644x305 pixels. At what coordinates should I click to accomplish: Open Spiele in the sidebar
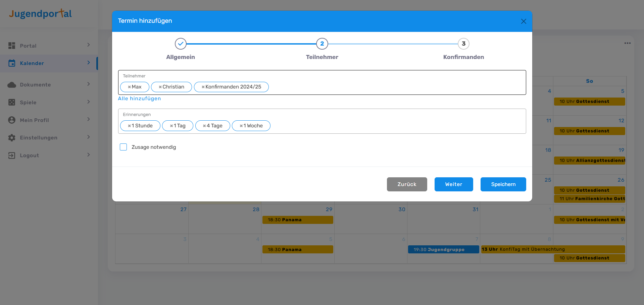coord(28,103)
